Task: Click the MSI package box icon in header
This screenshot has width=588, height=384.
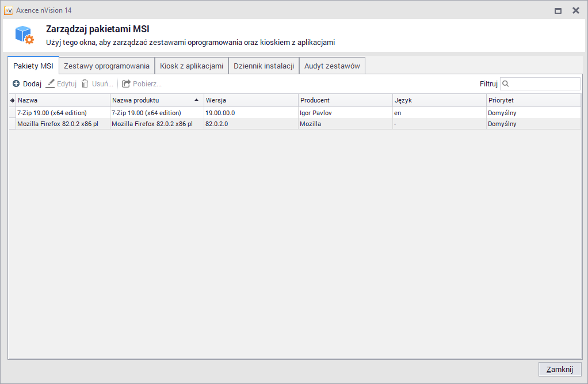Action: (25, 35)
